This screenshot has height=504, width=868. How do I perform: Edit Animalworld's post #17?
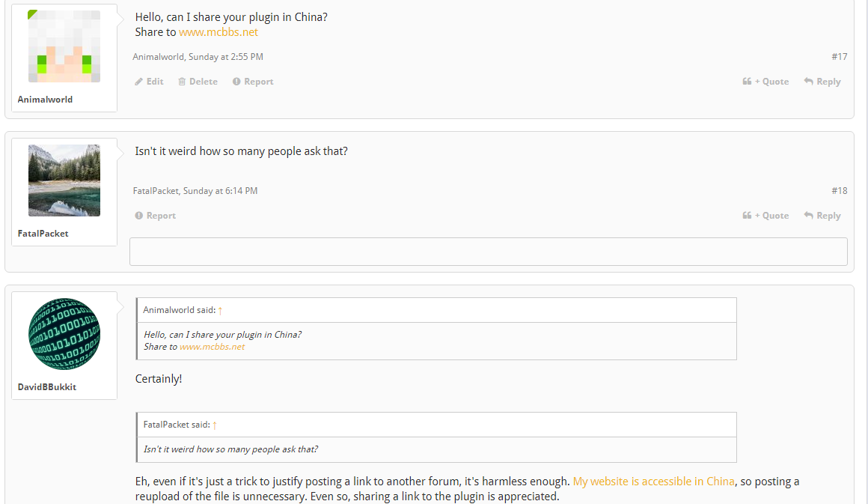pyautogui.click(x=149, y=82)
